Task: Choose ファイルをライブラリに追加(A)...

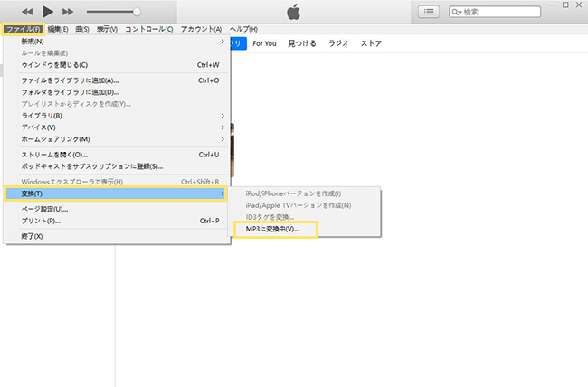Action: (117, 80)
